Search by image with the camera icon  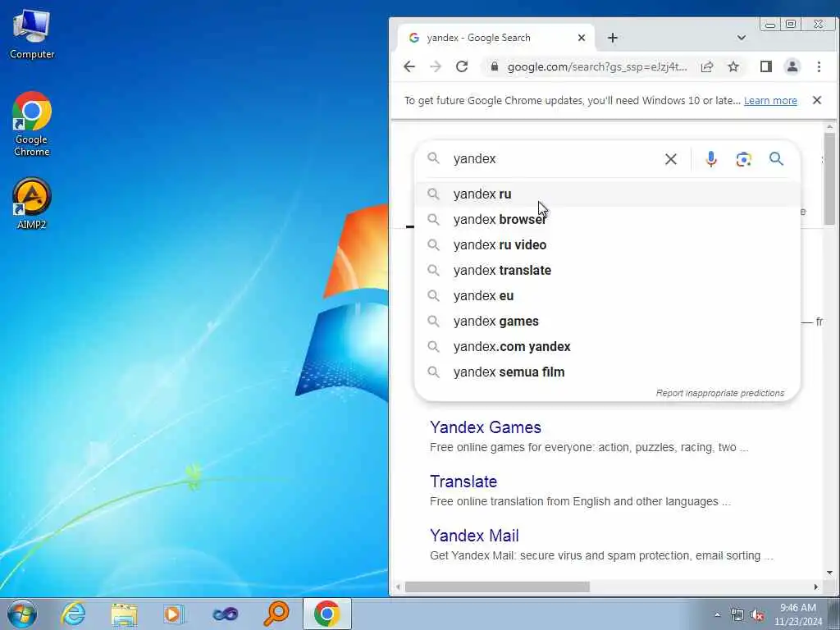(x=743, y=159)
